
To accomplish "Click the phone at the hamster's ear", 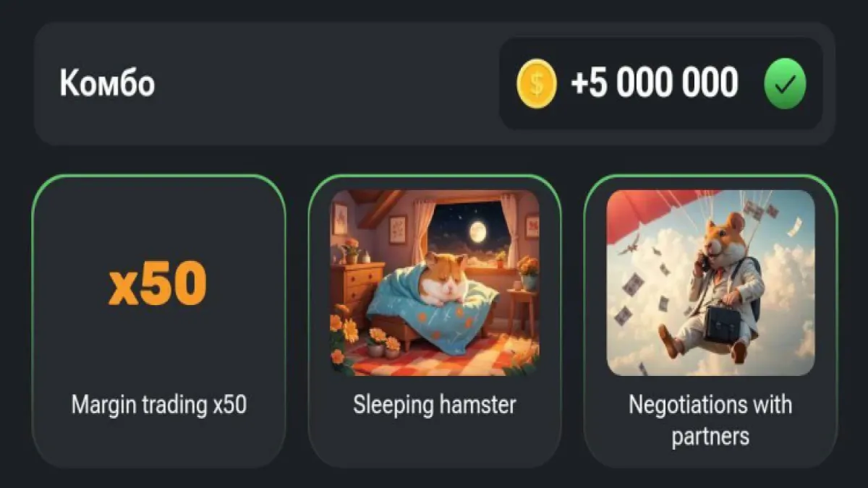I will coord(702,261).
